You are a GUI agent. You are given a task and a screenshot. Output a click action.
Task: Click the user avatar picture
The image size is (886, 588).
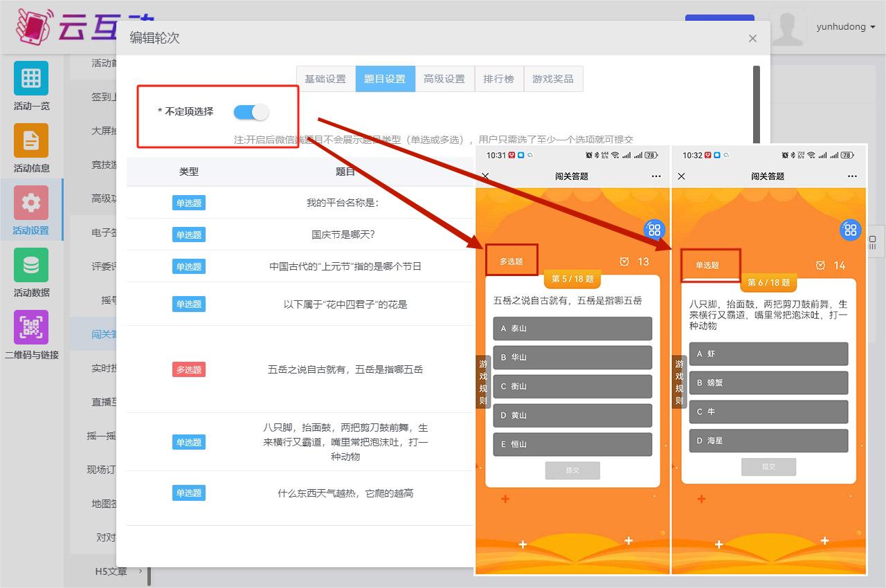tap(787, 27)
